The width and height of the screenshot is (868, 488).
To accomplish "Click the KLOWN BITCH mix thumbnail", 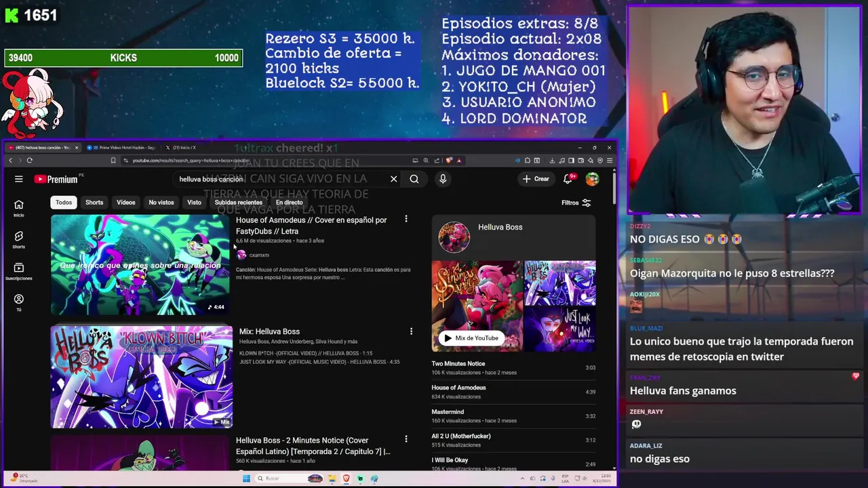I will (x=142, y=377).
